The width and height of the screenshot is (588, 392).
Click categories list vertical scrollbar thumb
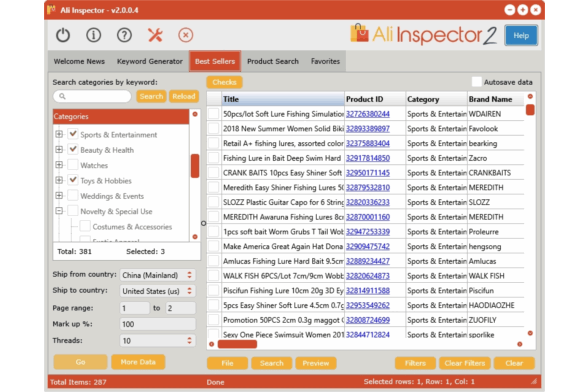pos(195,165)
